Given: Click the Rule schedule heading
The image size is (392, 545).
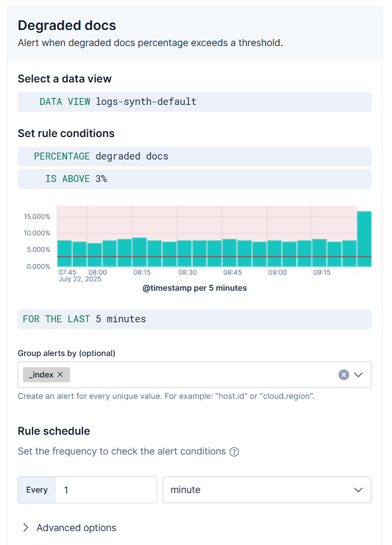Looking at the screenshot, I should (53, 431).
